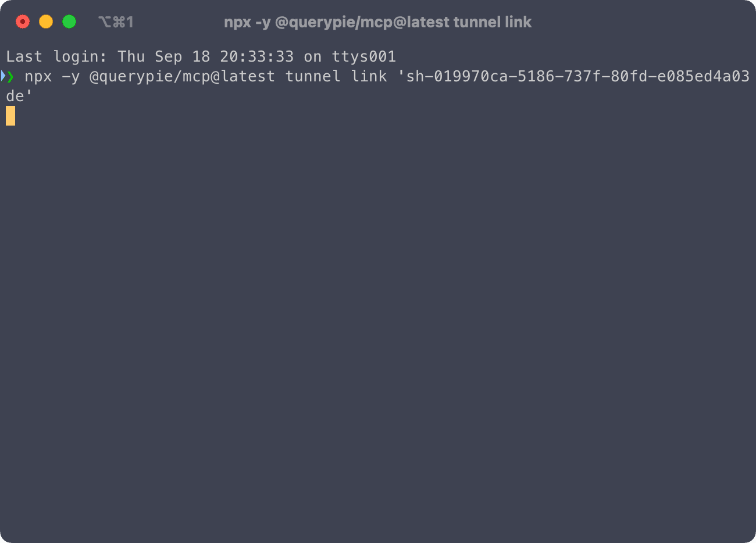This screenshot has width=756, height=543.
Task: Click the wrapped "de'" text line
Action: (19, 96)
